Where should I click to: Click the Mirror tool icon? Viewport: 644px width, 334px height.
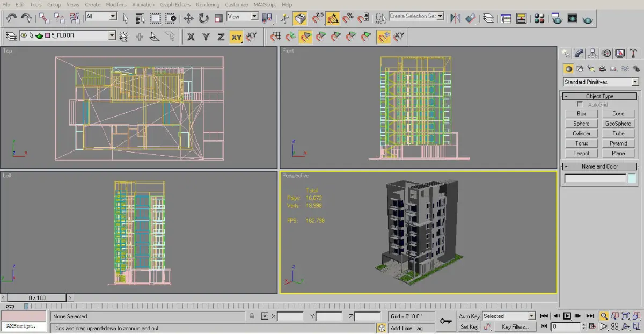point(456,18)
